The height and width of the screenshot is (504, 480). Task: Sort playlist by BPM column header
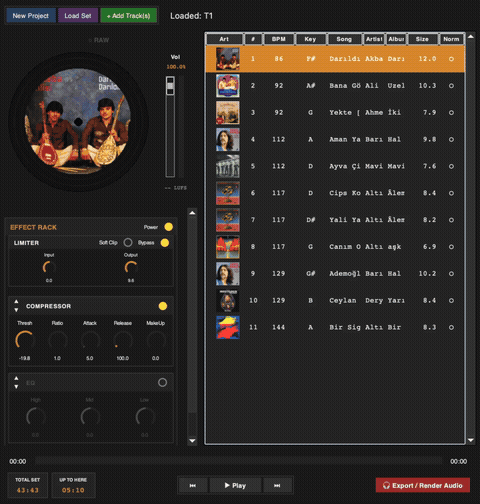tap(279, 39)
